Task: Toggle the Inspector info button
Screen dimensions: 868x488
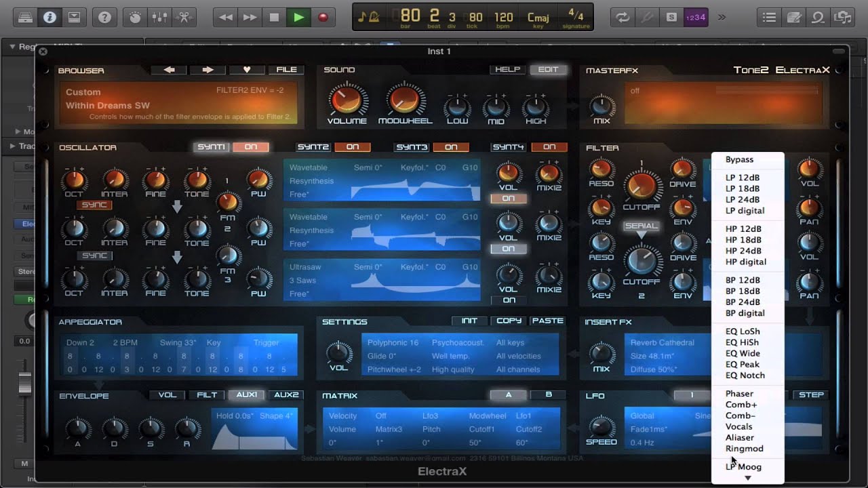Action: pos(50,18)
